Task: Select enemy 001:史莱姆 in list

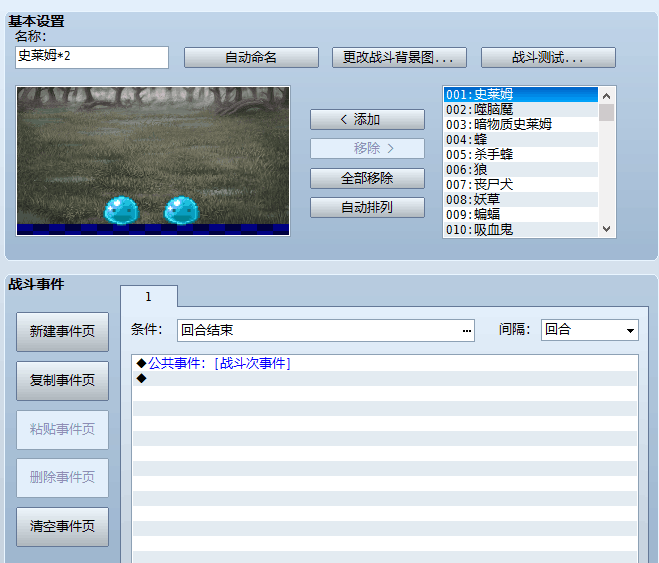Action: pos(521,95)
